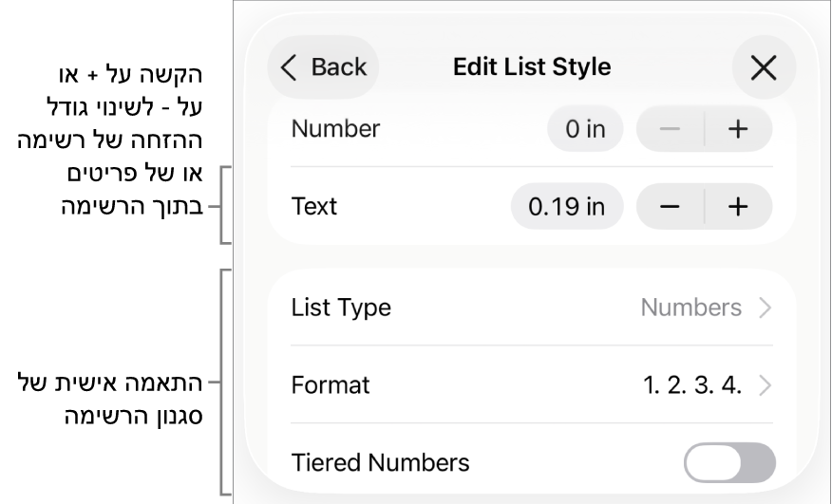Screen dimensions: 832x504
Task: Open the List Type options
Action: pos(531,308)
